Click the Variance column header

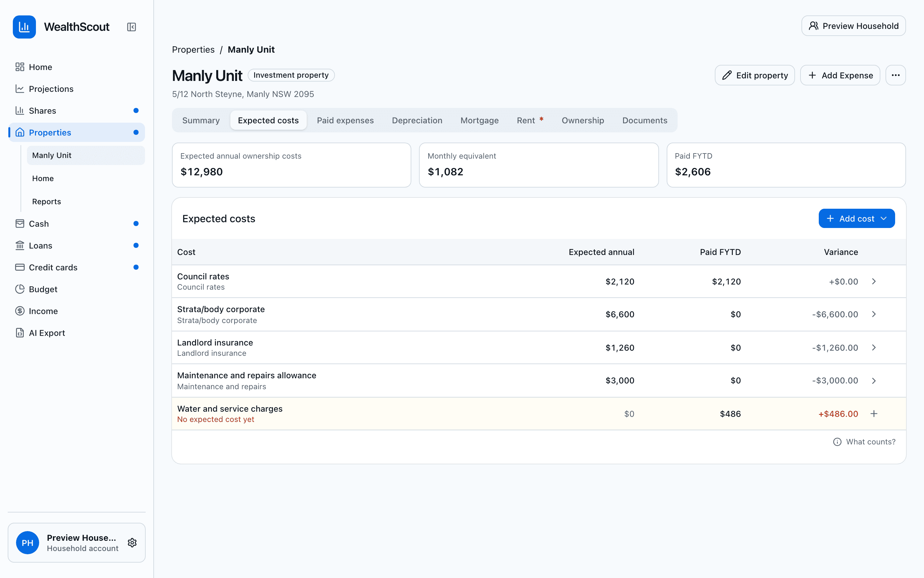click(841, 252)
